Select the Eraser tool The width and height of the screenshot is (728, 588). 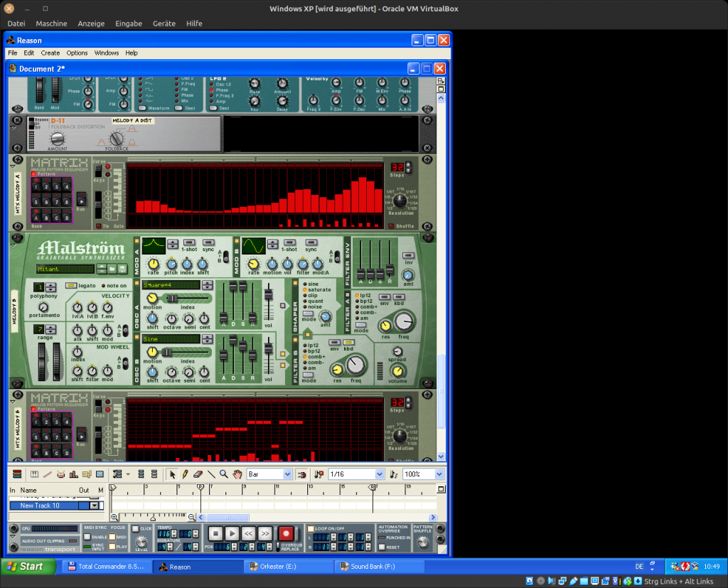[x=198, y=474]
